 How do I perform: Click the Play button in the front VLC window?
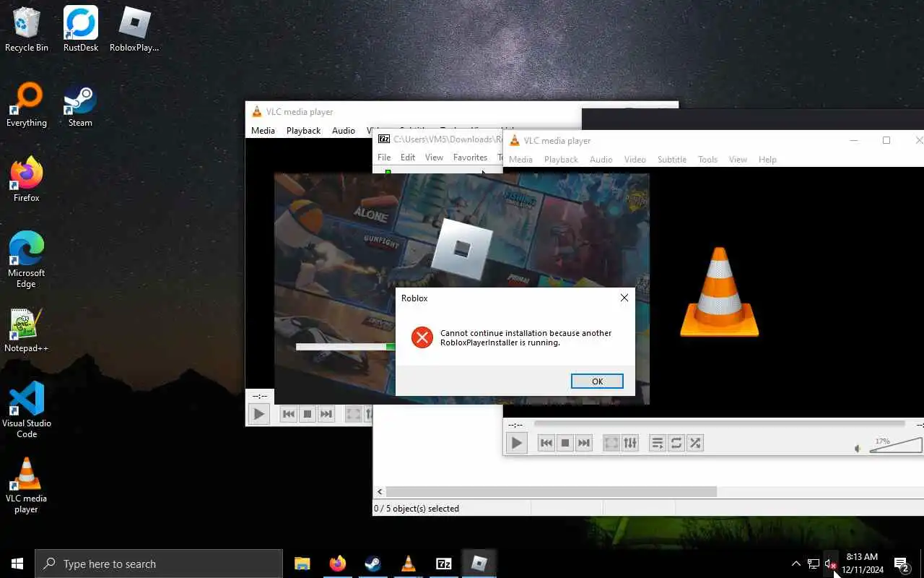click(x=517, y=443)
